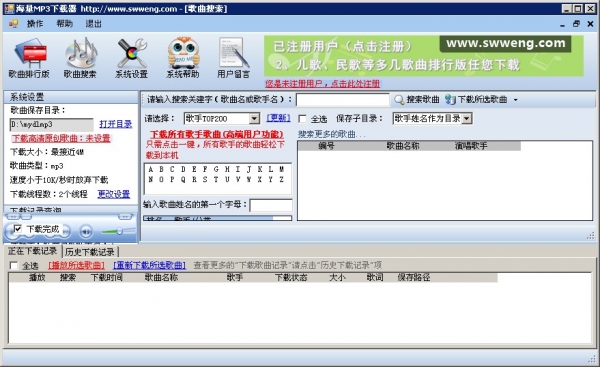Viewport: 600px width, 367px height.
Task: Click the 歌词 column header
Action: (375, 277)
